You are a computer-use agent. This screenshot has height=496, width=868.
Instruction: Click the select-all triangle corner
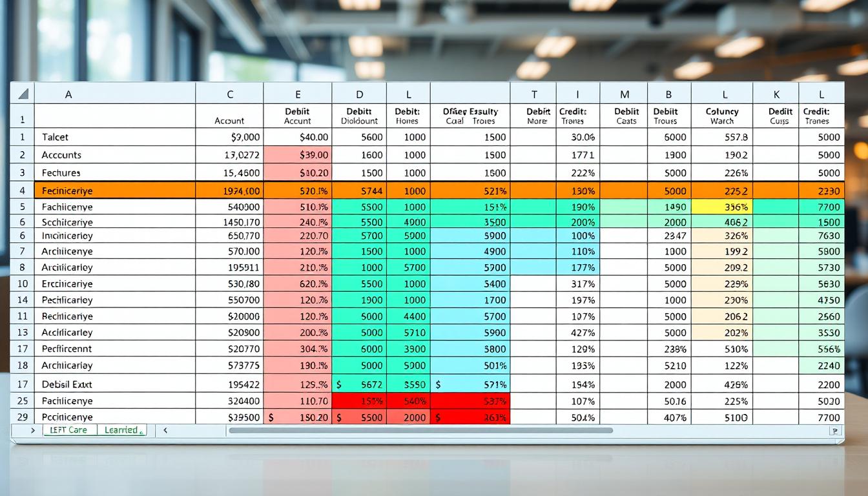tap(23, 94)
